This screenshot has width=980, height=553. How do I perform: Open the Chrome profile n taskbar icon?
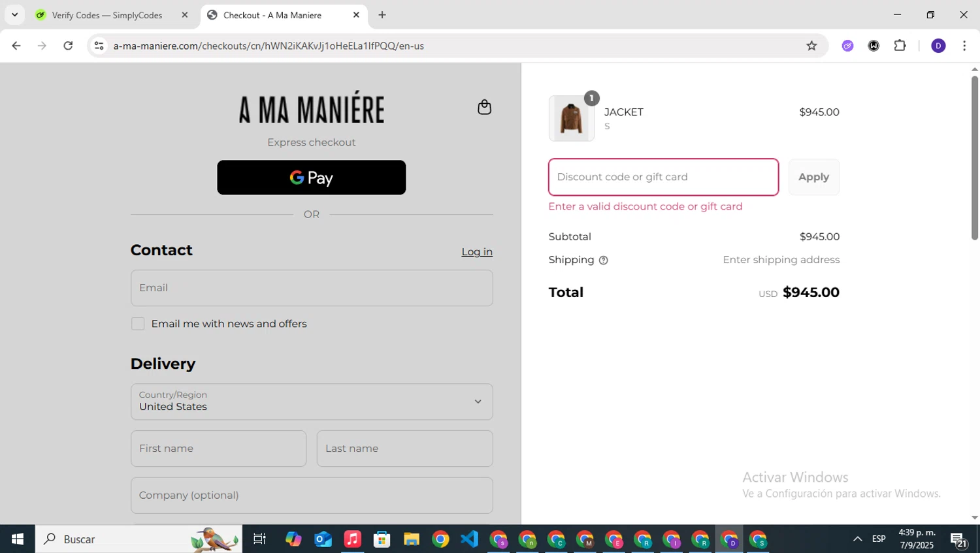click(527, 540)
